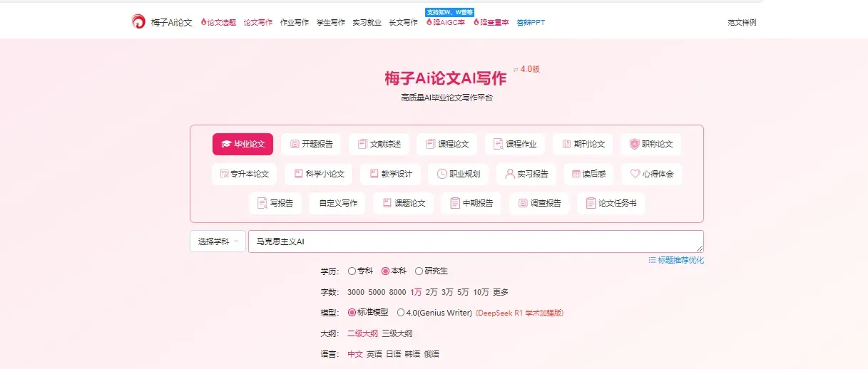Open the 范文样例 link
868x369 pixels.
[742, 23]
